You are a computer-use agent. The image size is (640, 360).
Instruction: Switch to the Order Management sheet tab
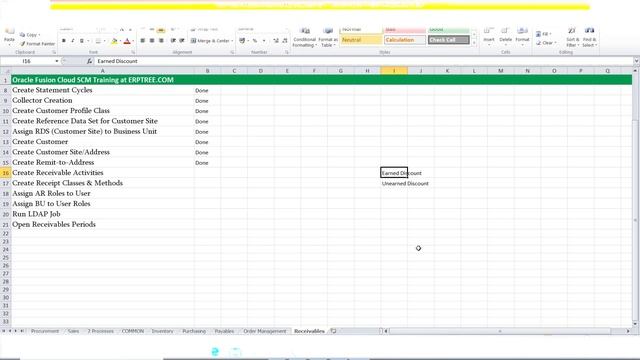click(264, 331)
